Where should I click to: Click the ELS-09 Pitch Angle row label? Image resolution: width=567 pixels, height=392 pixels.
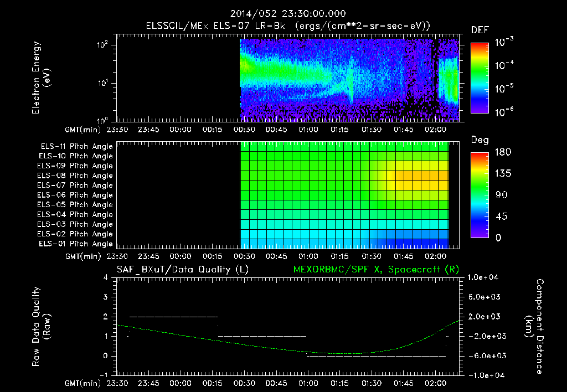tap(75, 166)
